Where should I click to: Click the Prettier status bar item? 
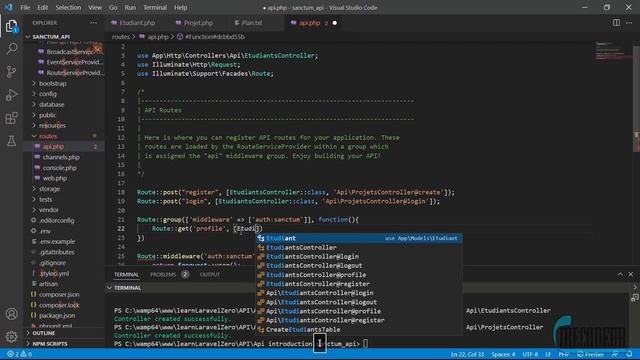click(590, 354)
